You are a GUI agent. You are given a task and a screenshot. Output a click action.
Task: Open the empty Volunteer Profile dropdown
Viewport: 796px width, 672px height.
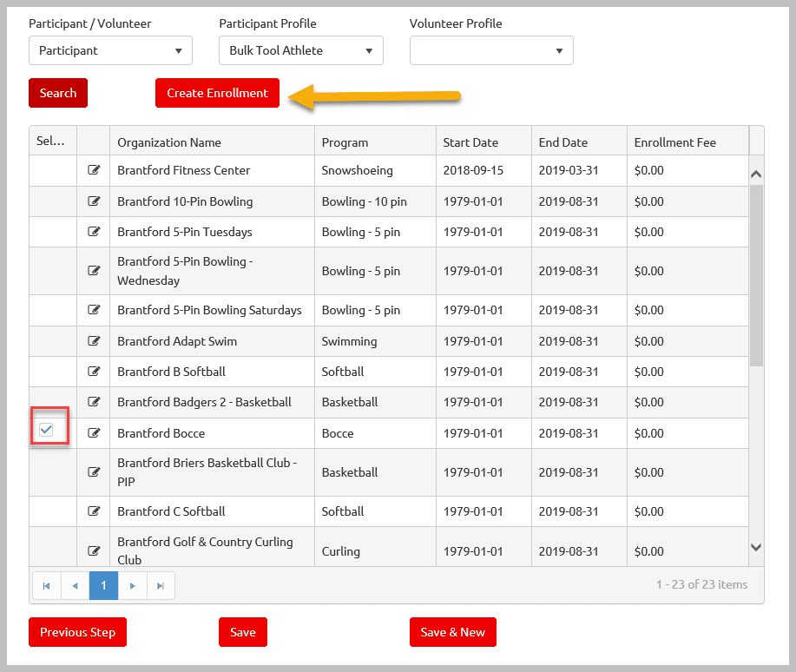[x=491, y=50]
